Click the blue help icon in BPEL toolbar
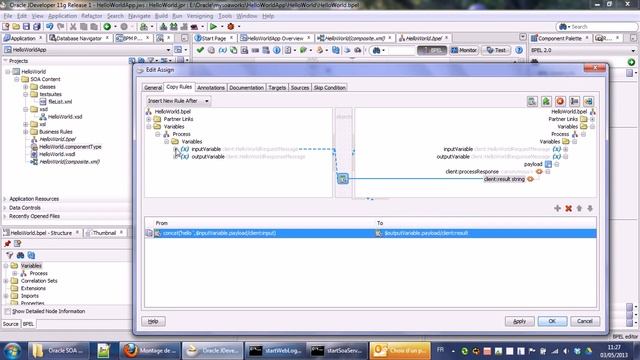 pyautogui.click(x=519, y=50)
